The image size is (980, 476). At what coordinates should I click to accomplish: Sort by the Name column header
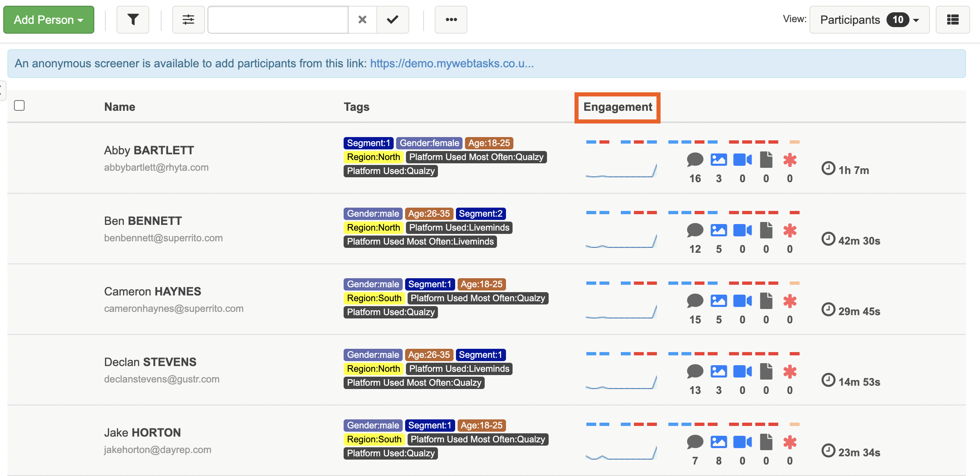tap(120, 107)
